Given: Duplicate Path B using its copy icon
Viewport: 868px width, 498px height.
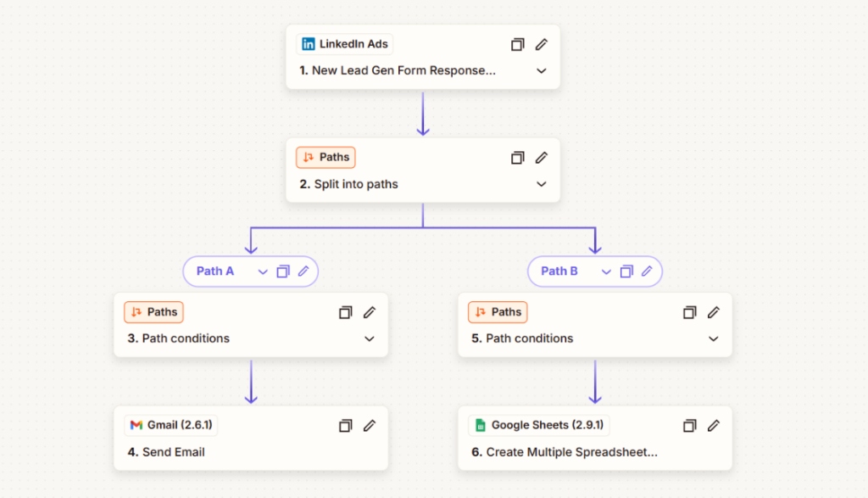Looking at the screenshot, I should [626, 271].
